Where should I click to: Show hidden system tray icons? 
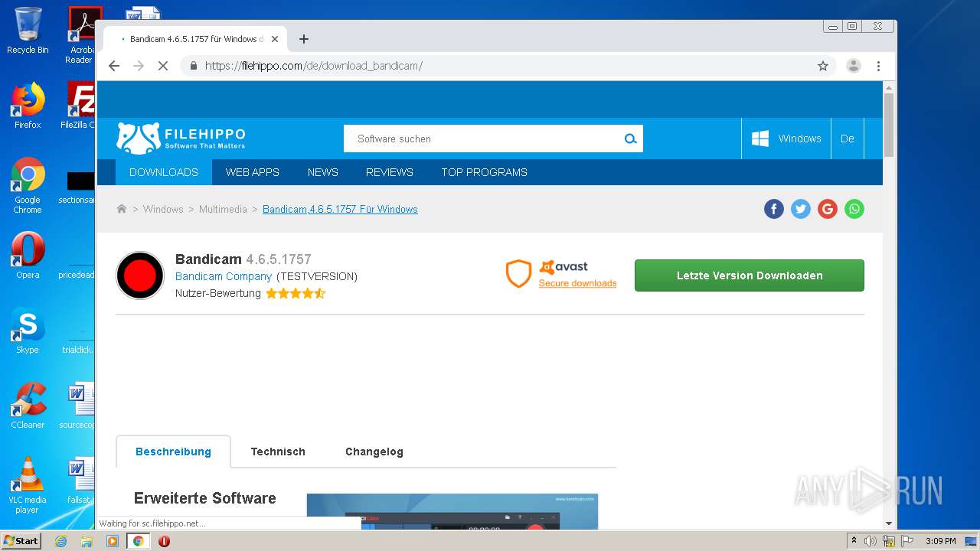pyautogui.click(x=854, y=541)
